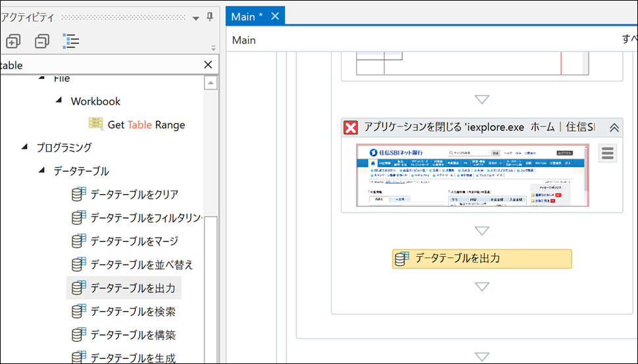Click the Expand All icon in Activities panel
The width and height of the screenshot is (638, 364).
click(x=13, y=41)
